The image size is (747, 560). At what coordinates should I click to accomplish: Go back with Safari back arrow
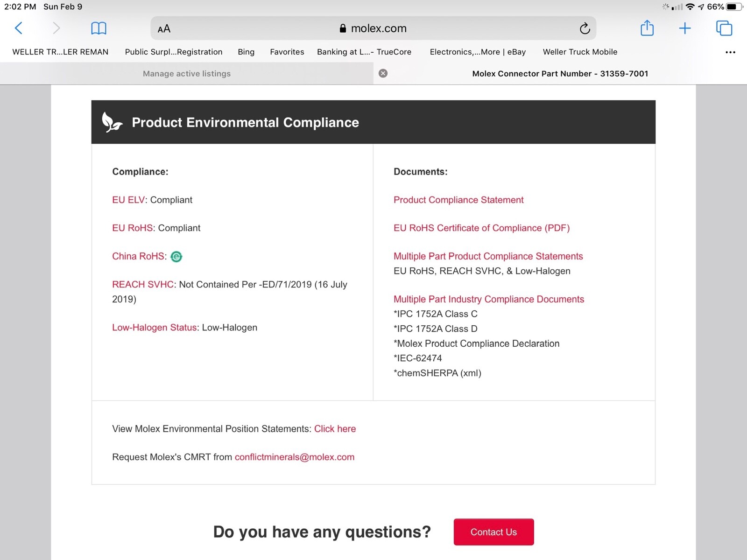[x=19, y=28]
